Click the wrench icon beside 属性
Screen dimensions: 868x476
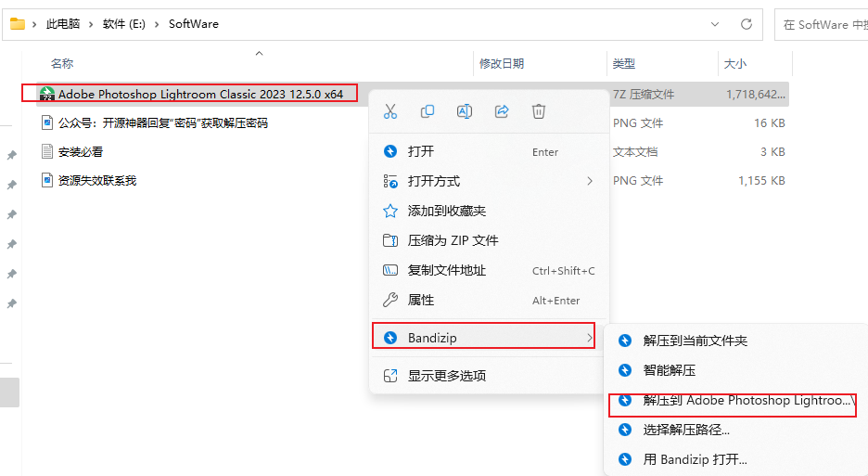click(390, 301)
